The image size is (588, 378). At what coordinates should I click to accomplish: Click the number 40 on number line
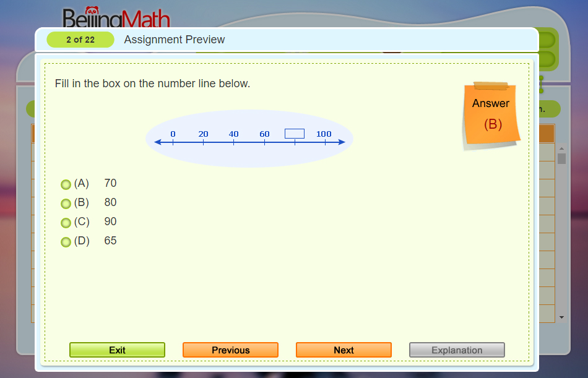233,134
